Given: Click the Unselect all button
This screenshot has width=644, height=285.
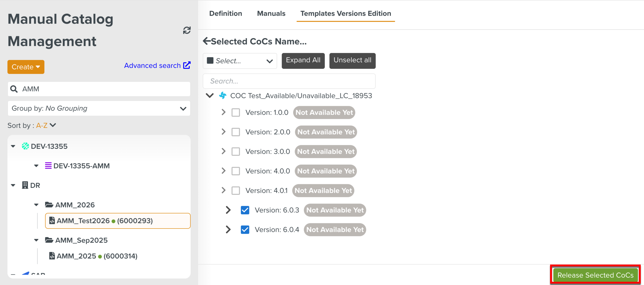Looking at the screenshot, I should [x=352, y=61].
